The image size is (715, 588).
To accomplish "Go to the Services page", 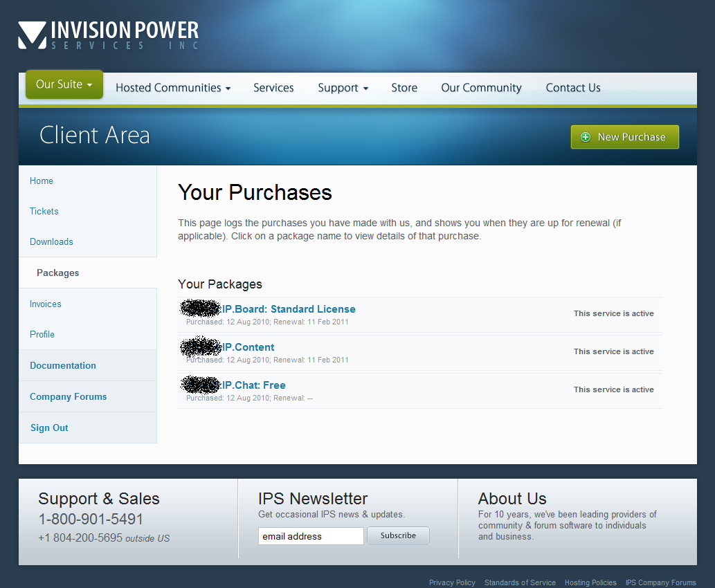I will click(x=273, y=88).
